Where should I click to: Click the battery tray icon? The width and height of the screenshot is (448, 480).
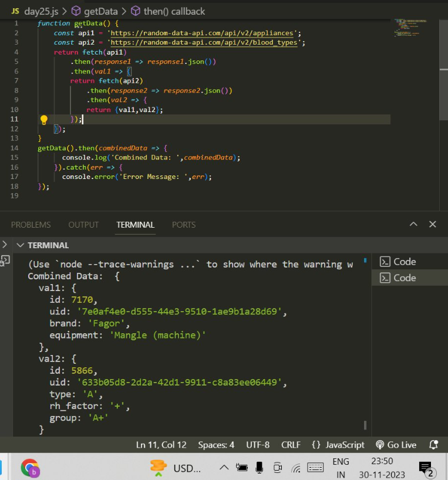[241, 468]
